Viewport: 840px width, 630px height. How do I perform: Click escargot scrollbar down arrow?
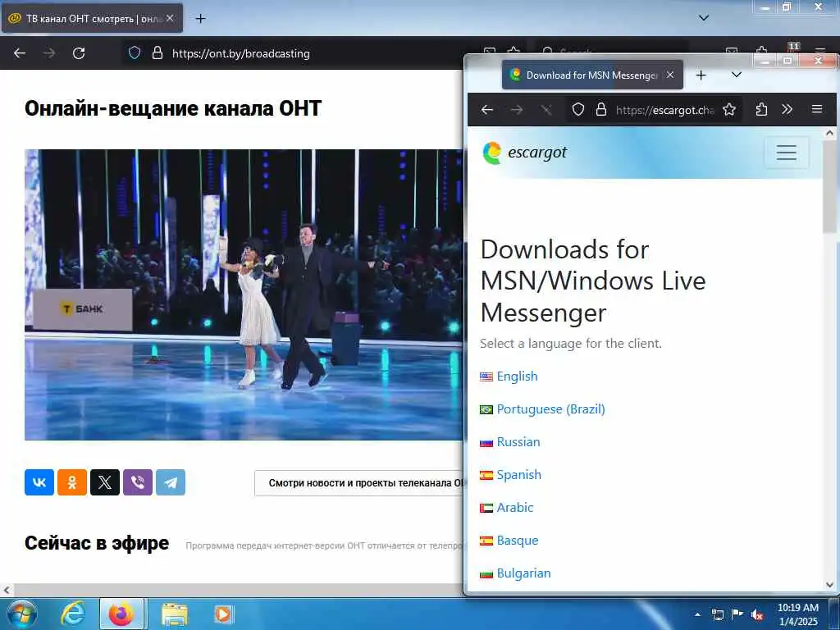coord(830,585)
